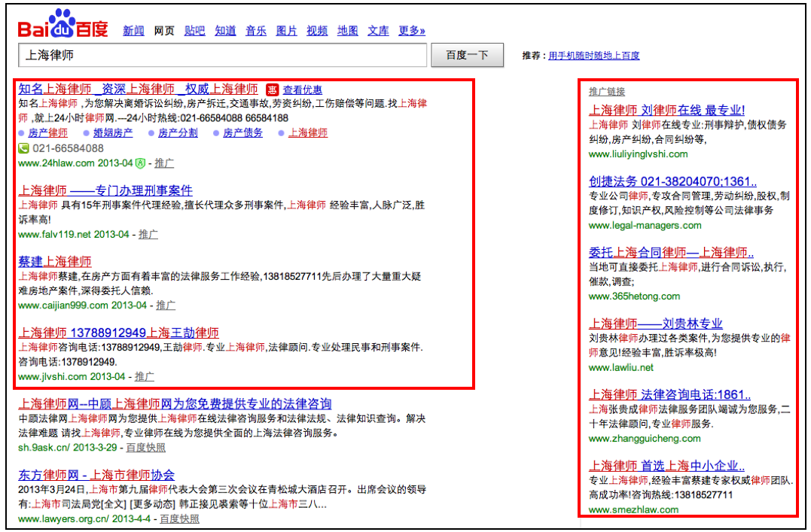
Task: Open 百度快照 for sh.9ask.cn
Action: point(146,448)
